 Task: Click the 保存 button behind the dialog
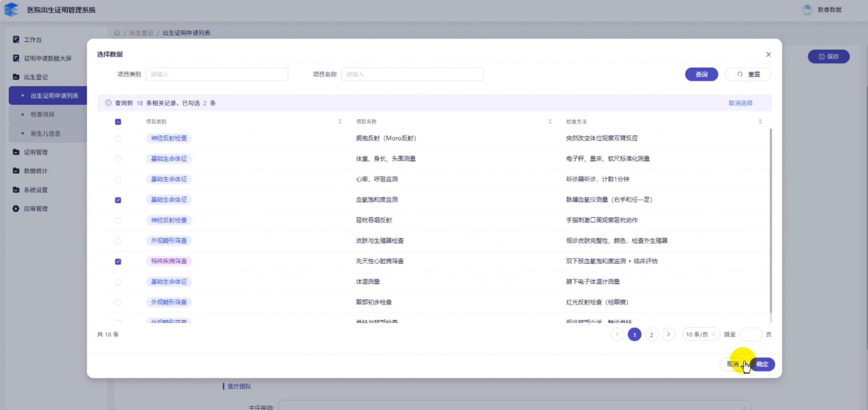(829, 57)
